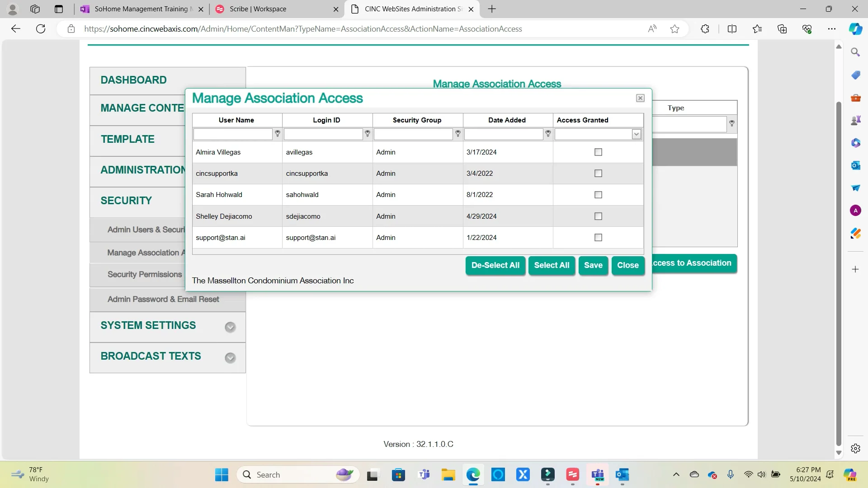The height and width of the screenshot is (488, 868).
Task: Open Microsoft Teams from the taskbar
Action: [424, 474]
